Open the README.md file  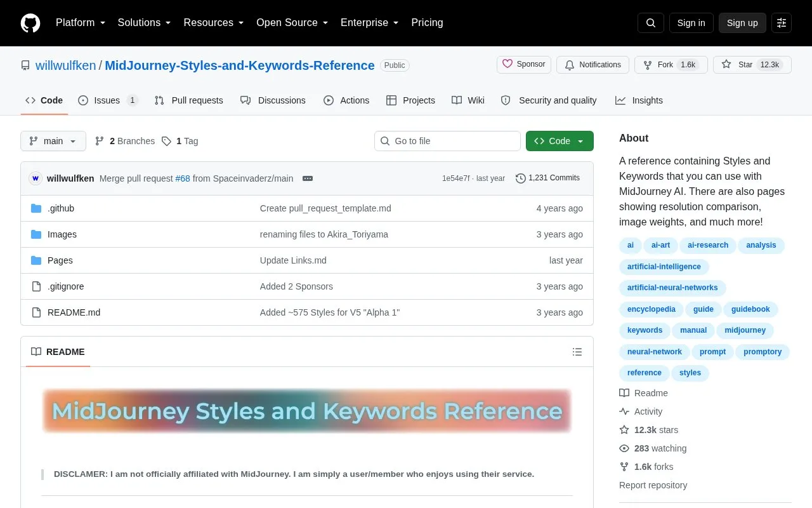74,312
